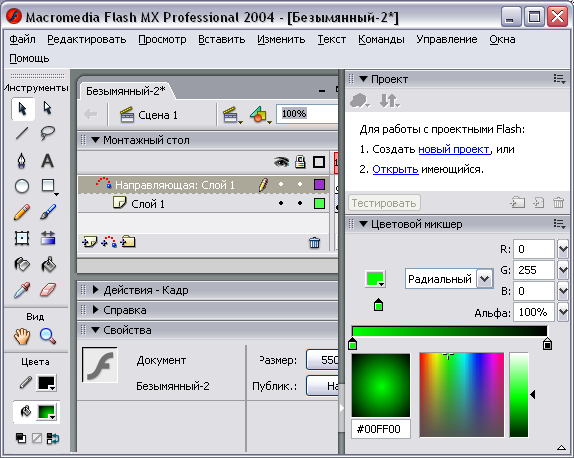Open the Редактировать menu
Screen dimensions: 574x458
(87, 39)
